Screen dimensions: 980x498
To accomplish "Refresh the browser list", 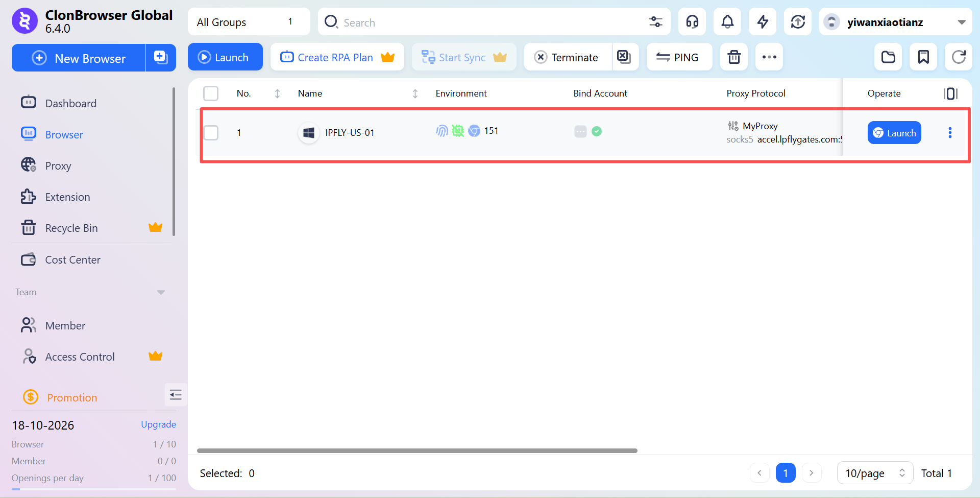I will pos(959,57).
